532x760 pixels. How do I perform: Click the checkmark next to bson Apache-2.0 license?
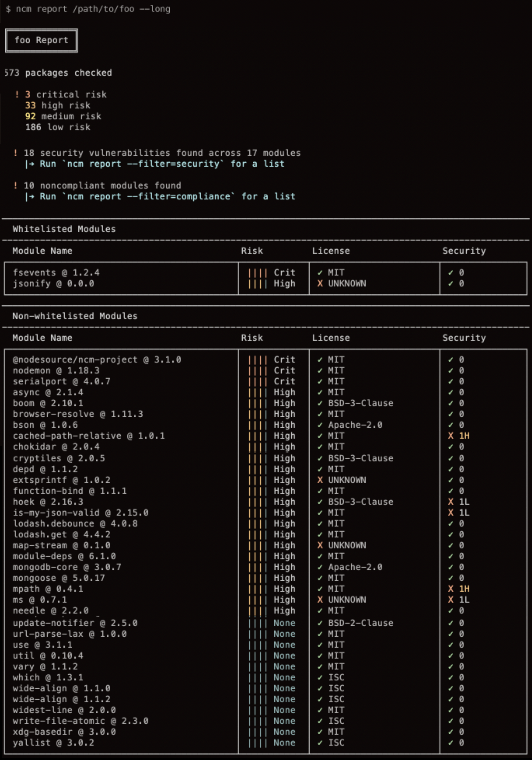coord(320,425)
